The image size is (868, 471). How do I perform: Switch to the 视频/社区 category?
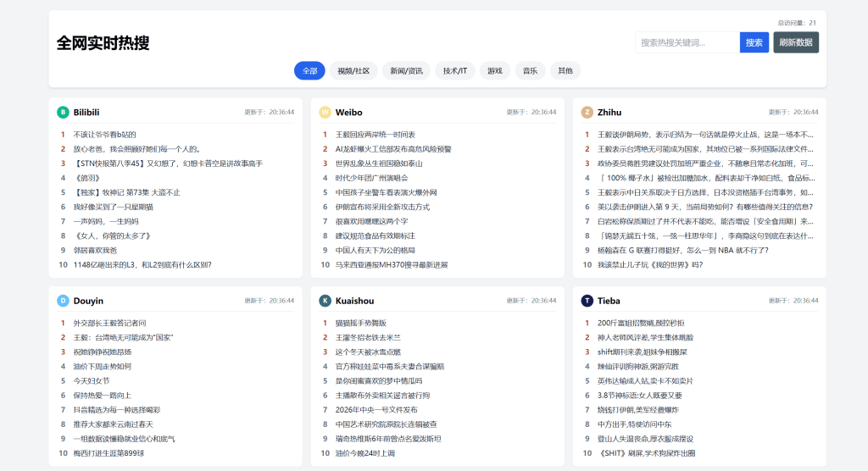(x=353, y=71)
